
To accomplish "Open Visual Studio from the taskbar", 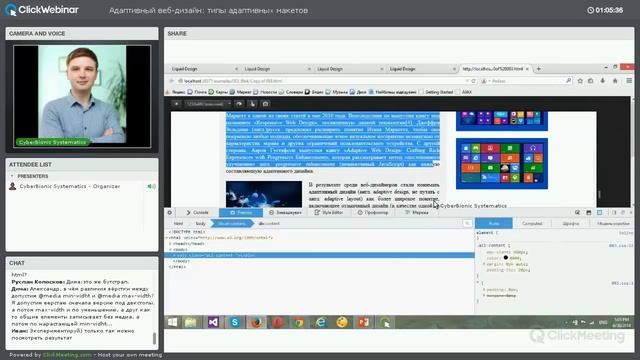I will (x=213, y=322).
